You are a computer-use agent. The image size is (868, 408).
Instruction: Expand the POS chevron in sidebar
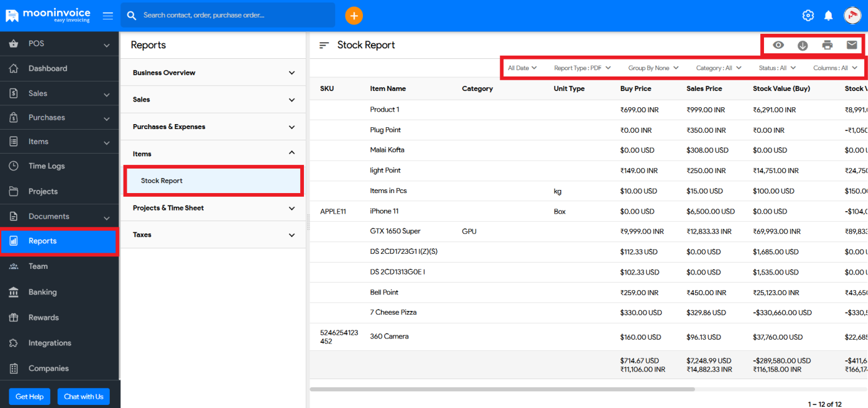tap(107, 45)
